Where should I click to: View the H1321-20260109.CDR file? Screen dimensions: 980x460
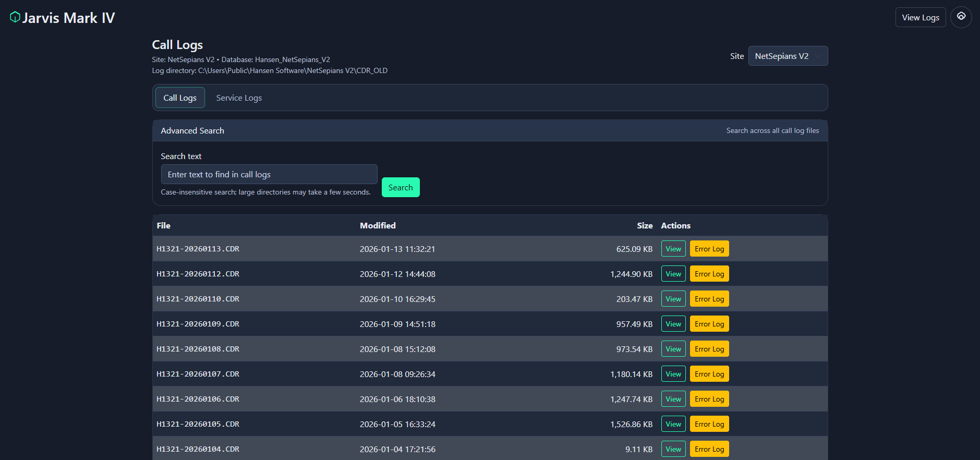[x=673, y=324]
